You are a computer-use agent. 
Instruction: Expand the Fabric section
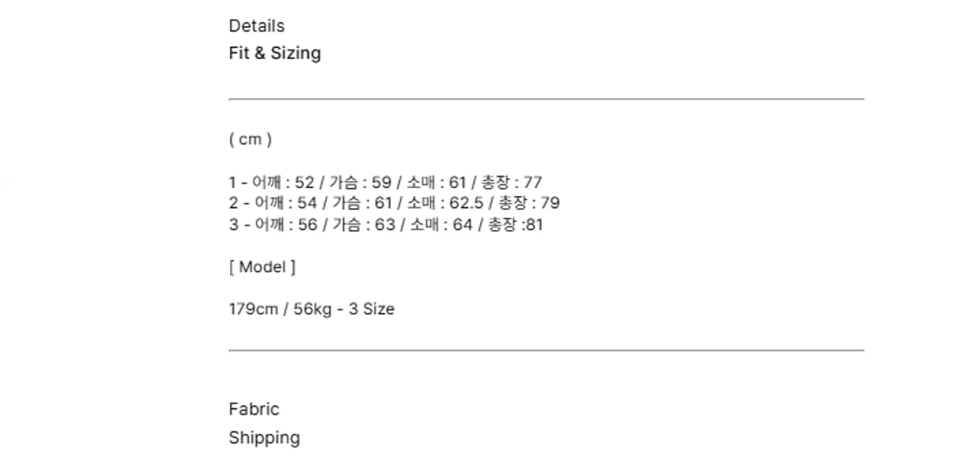tap(253, 409)
